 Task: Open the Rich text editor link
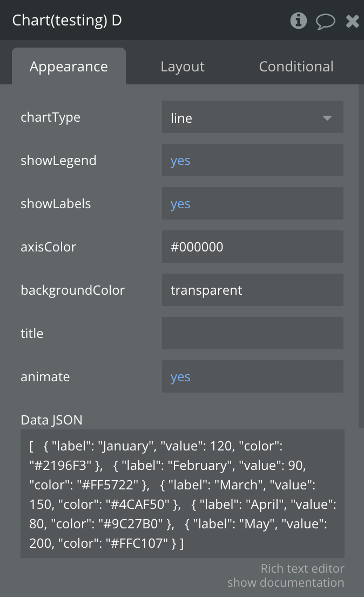pos(302,568)
